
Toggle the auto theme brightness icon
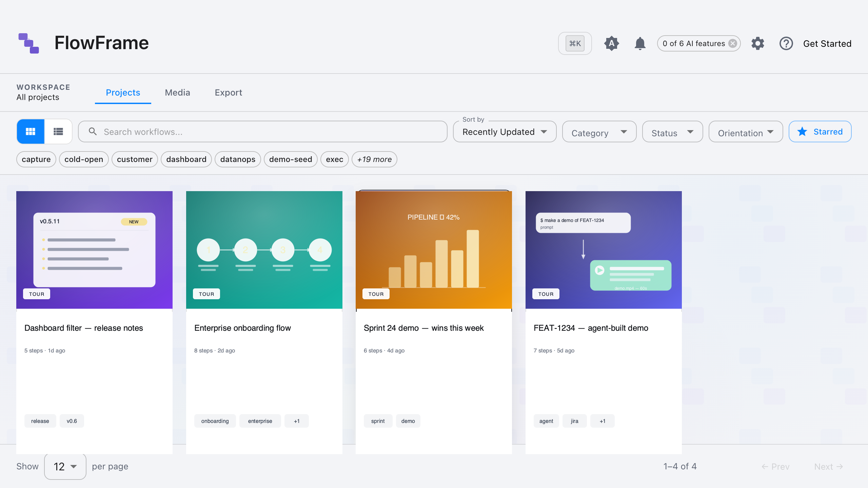(x=611, y=43)
